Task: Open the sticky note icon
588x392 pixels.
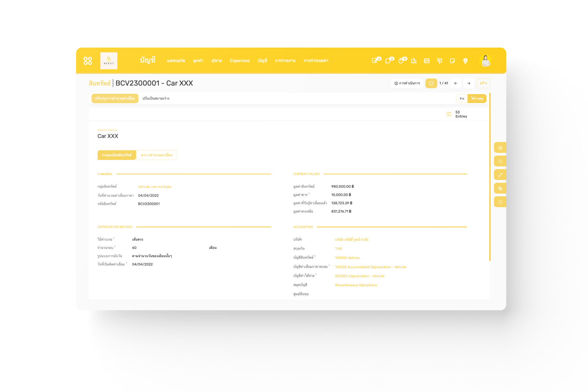Action: [x=452, y=61]
